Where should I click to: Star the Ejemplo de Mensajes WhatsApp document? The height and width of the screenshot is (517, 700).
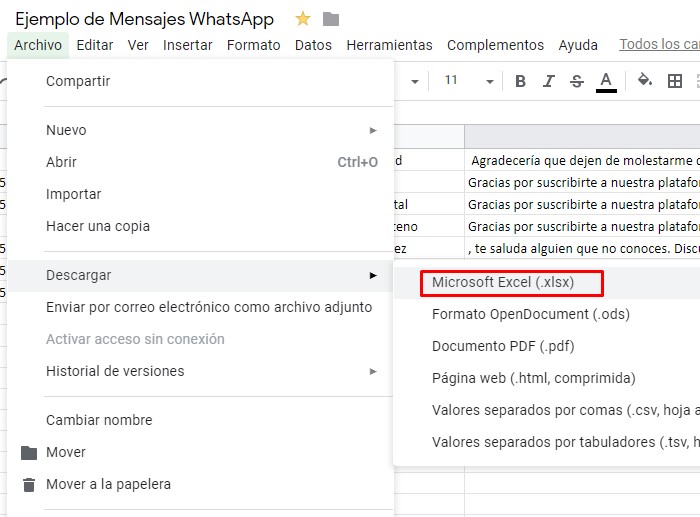(303, 19)
